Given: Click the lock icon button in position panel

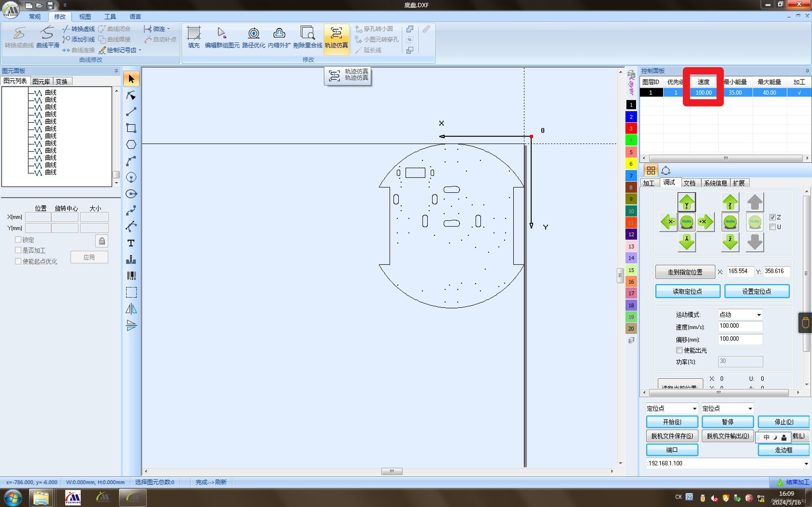Looking at the screenshot, I should 102,241.
